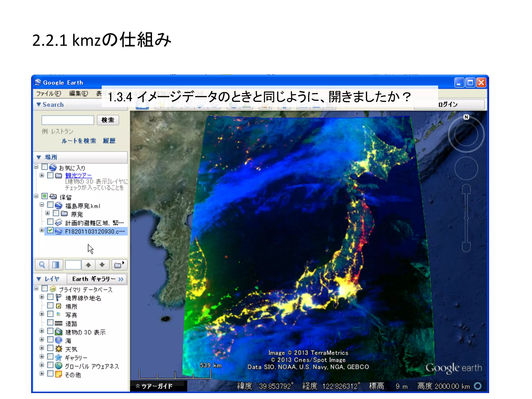The image size is (532, 399).
Task: Open the Earth ギャラリー button
Action: [97, 279]
